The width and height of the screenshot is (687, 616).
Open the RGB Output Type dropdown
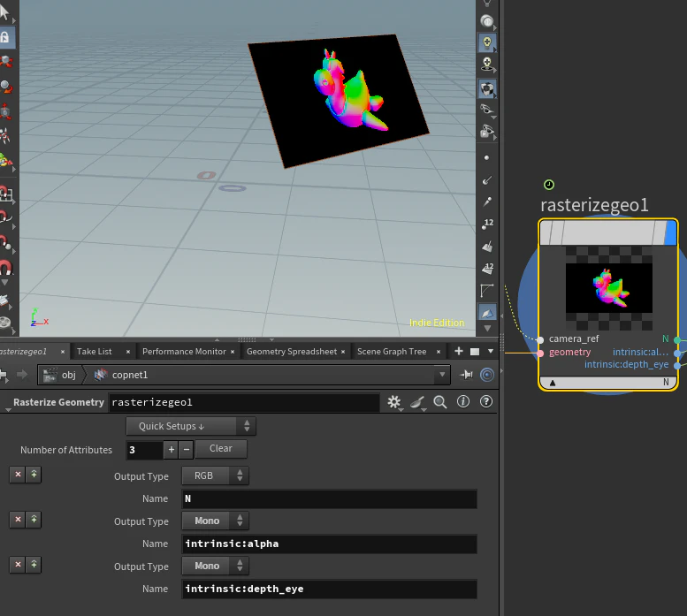click(x=215, y=475)
